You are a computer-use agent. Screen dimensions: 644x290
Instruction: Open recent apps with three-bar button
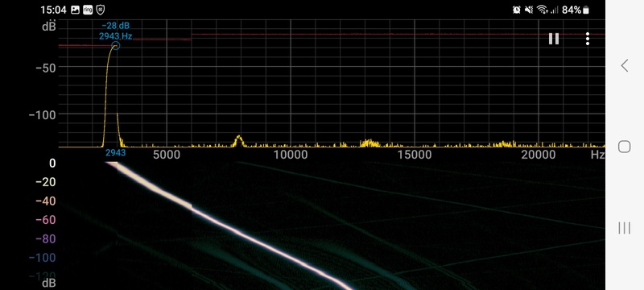click(625, 228)
